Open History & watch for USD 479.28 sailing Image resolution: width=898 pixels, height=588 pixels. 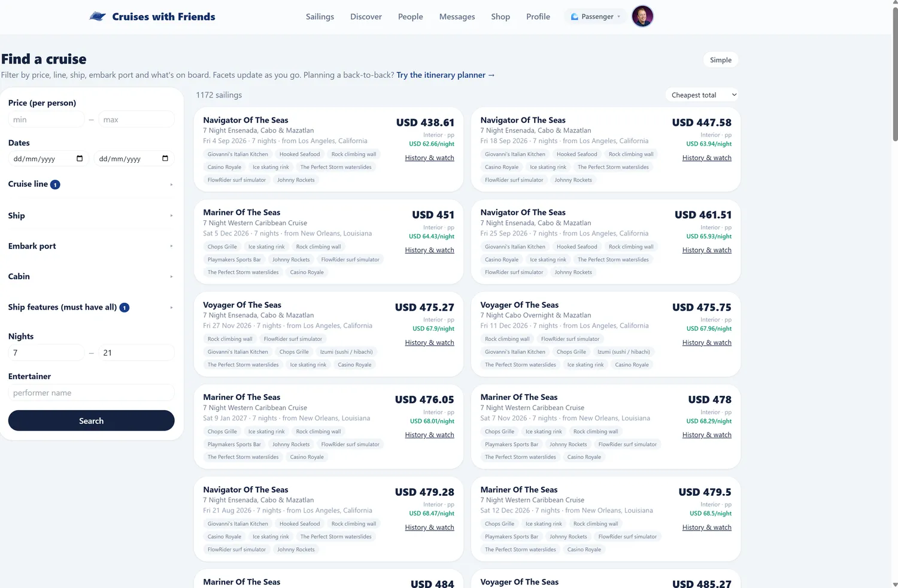pyautogui.click(x=429, y=528)
